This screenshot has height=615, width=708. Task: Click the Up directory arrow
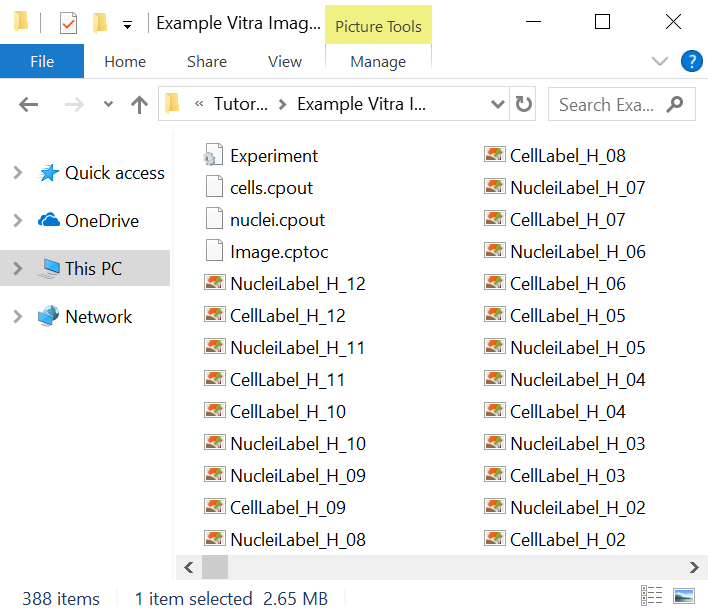pos(140,104)
